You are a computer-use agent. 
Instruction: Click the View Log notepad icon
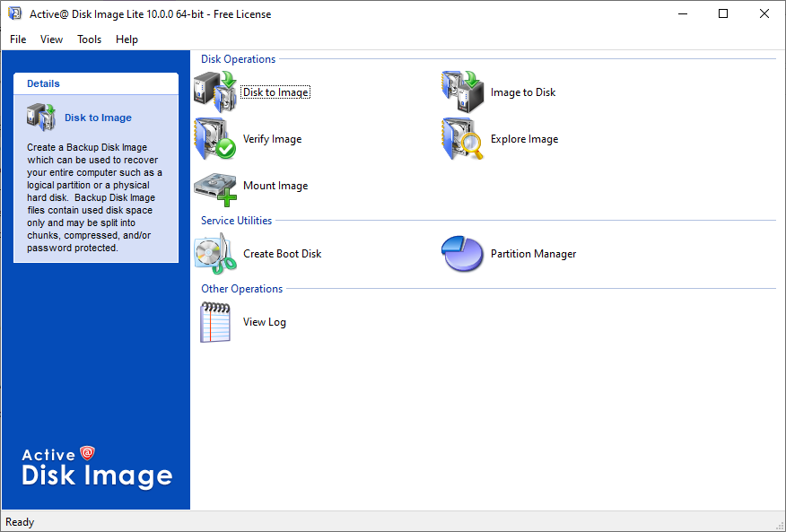215,322
